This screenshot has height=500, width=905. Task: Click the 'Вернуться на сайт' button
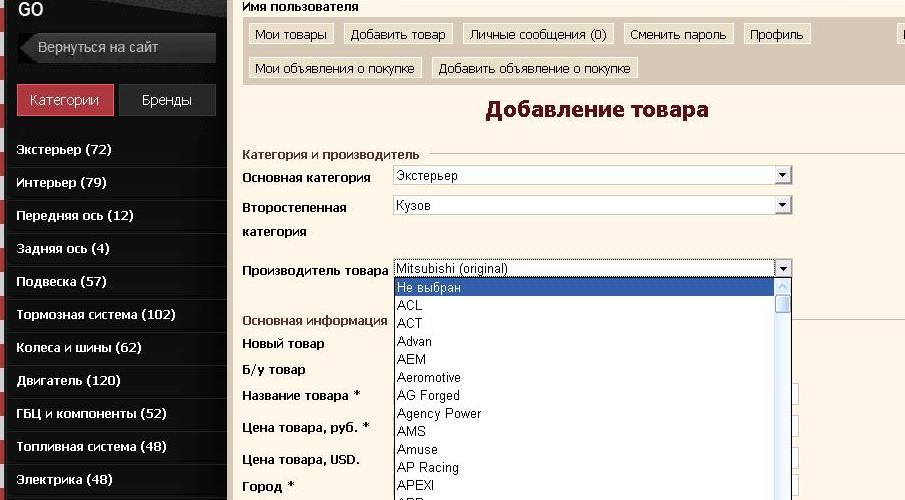pyautogui.click(x=117, y=47)
